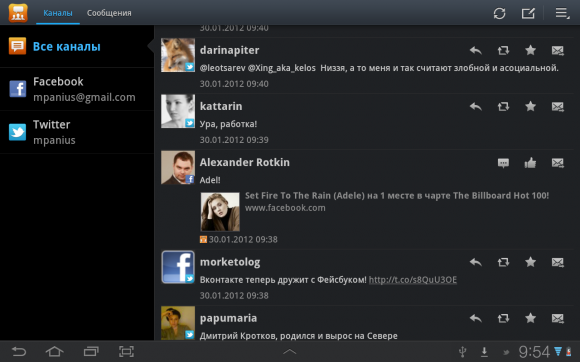This screenshot has height=362, width=580.
Task: Select the Facebook mpanius@gmail.com channel
Action: pyautogui.click(x=77, y=89)
